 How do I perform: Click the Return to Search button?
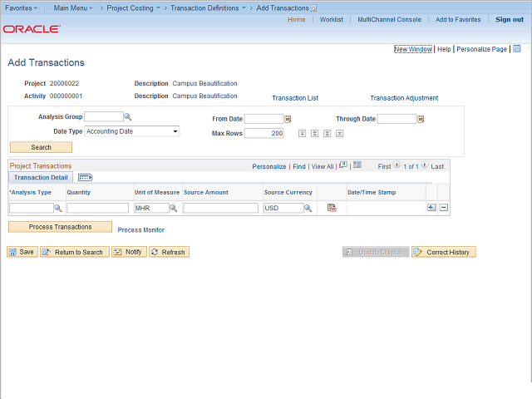(75, 252)
